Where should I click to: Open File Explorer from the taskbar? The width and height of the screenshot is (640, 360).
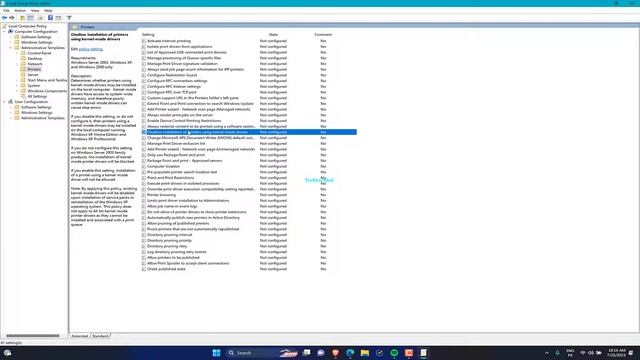tap(365, 353)
